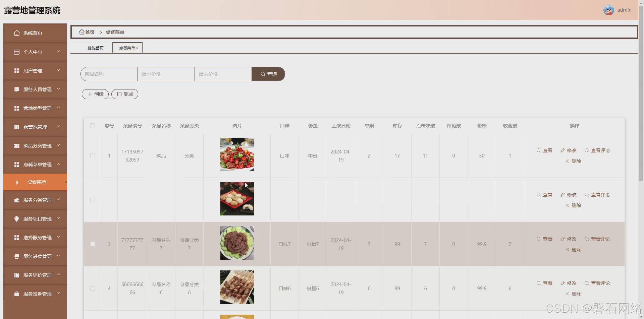Image resolution: width=644 pixels, height=319 pixels.
Task: Expand the 菜品分类管理 menu chevron
Action: tap(58, 145)
